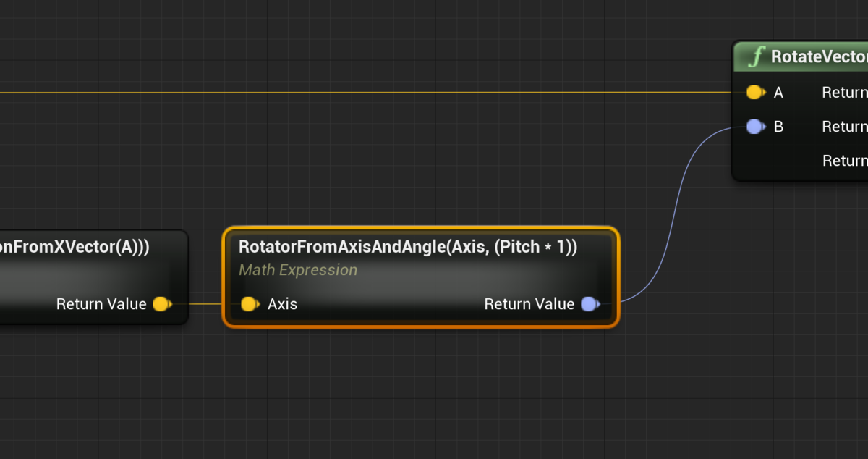The image size is (868, 459).
Task: Click the 'A' label on RotateVector
Action: coord(778,93)
